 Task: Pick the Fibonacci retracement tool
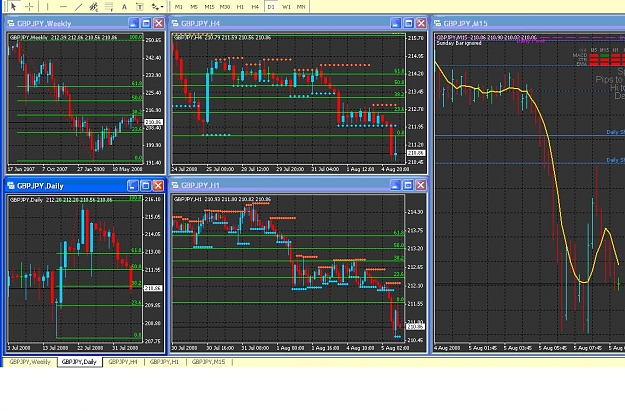[109, 6]
